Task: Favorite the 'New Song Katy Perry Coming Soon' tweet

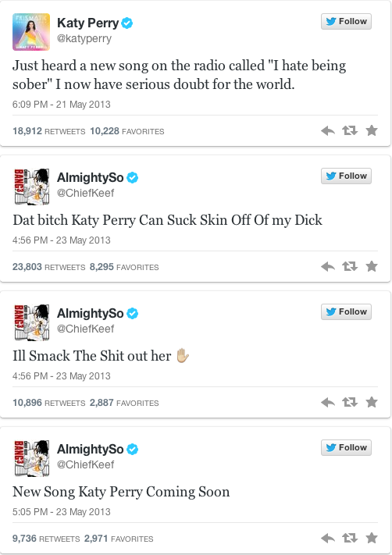Action: (372, 538)
